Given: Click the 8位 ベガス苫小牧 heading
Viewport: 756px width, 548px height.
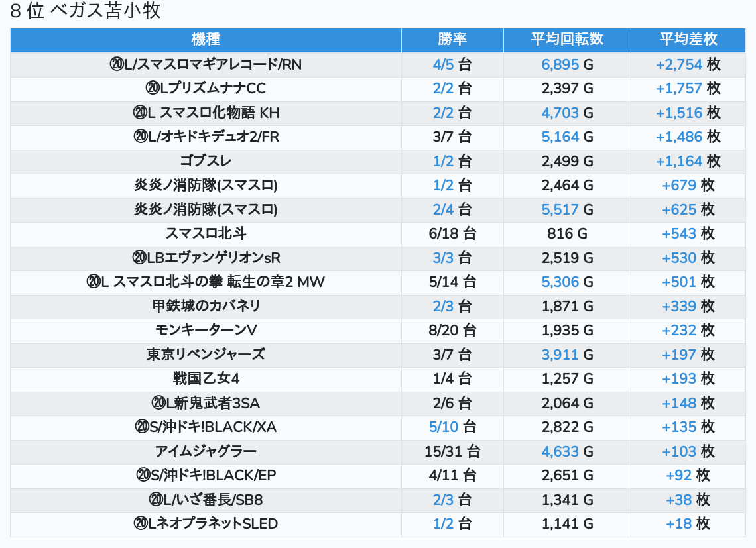Looking at the screenshot, I should [86, 11].
